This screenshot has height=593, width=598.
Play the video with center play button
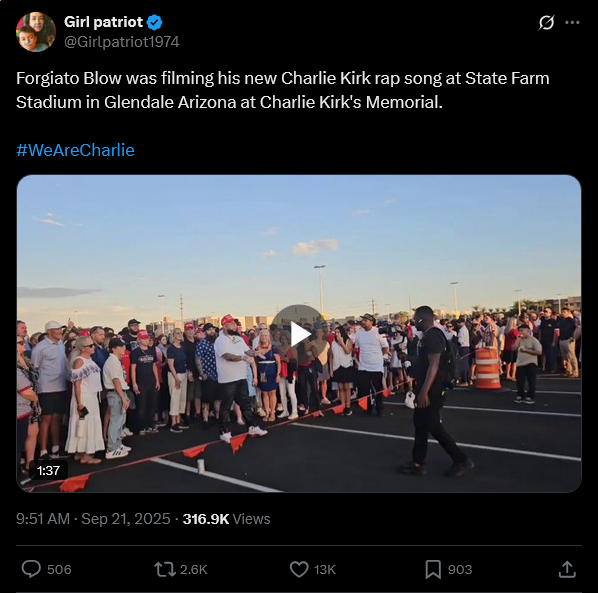coord(299,334)
